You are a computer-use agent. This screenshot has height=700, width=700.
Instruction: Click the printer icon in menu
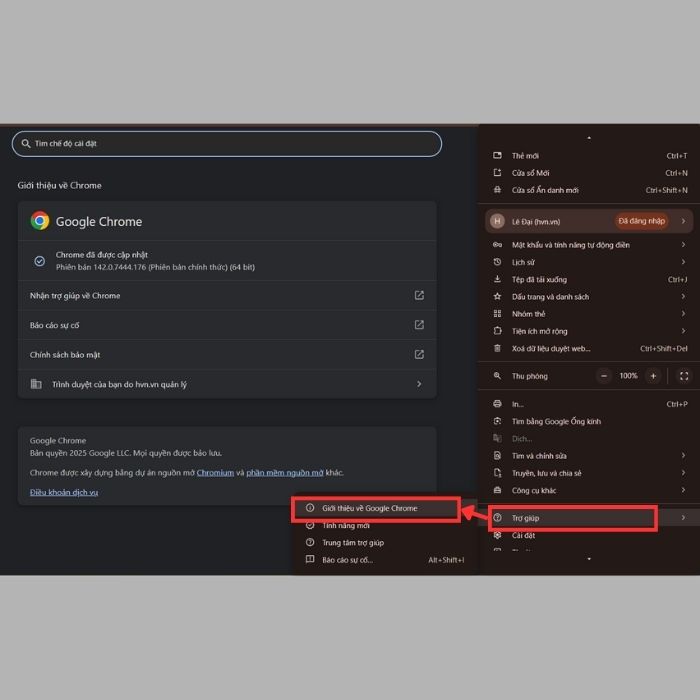(497, 404)
